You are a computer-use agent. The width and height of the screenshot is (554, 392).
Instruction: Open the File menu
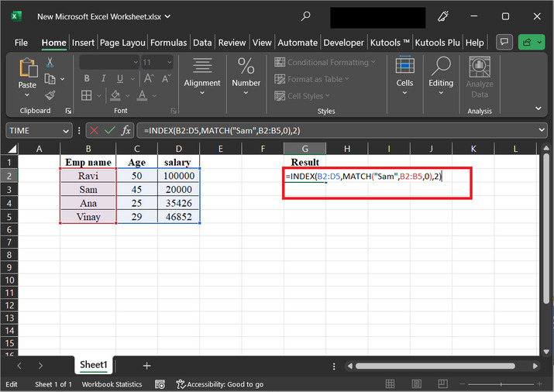[x=21, y=43]
